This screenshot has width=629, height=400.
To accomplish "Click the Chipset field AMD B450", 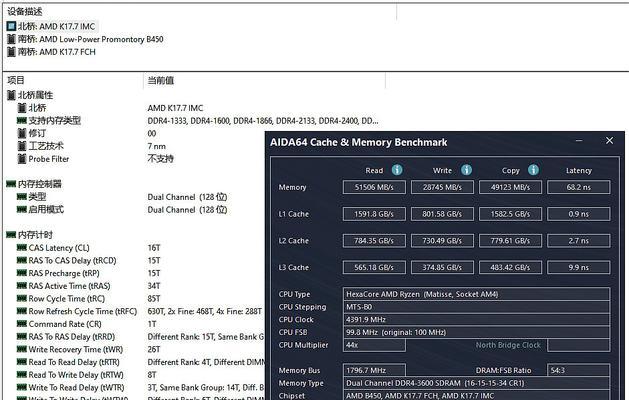I will click(476, 396).
